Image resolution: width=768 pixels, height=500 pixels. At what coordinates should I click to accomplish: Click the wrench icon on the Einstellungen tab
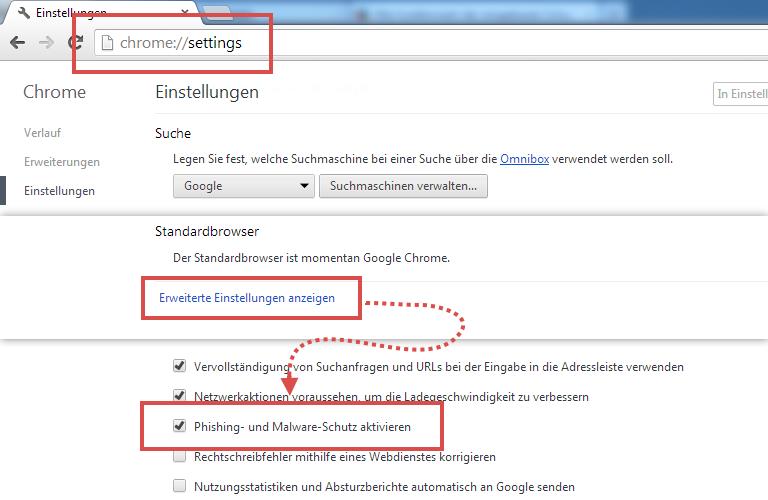pos(23,12)
